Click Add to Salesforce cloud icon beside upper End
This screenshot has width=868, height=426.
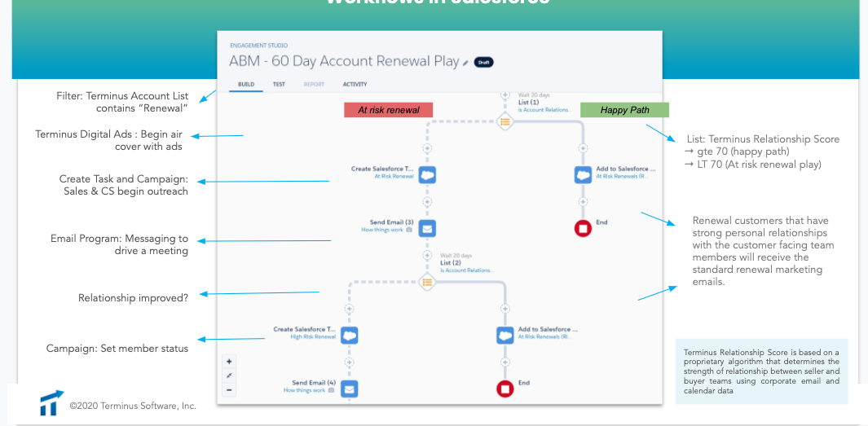click(x=583, y=175)
